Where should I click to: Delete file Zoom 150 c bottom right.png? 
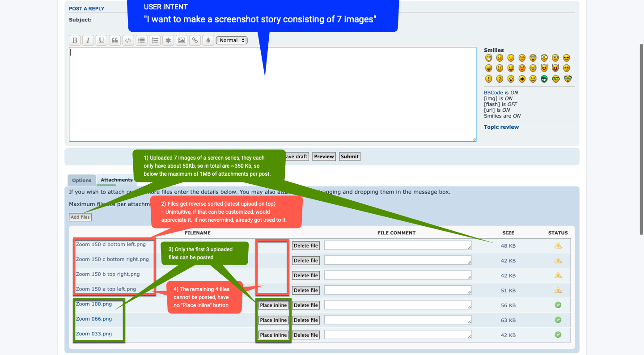[x=306, y=261]
